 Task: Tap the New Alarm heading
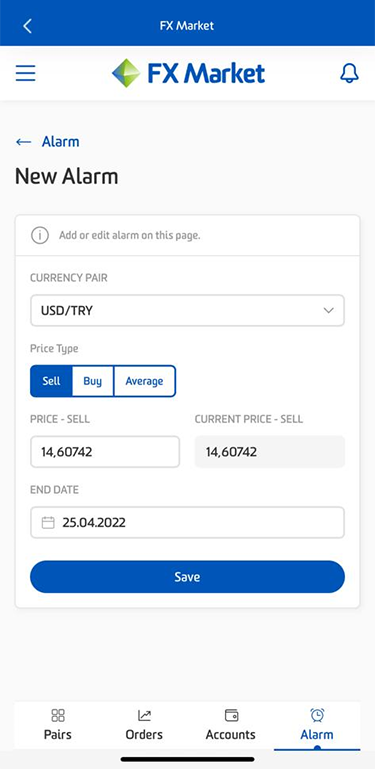[67, 176]
